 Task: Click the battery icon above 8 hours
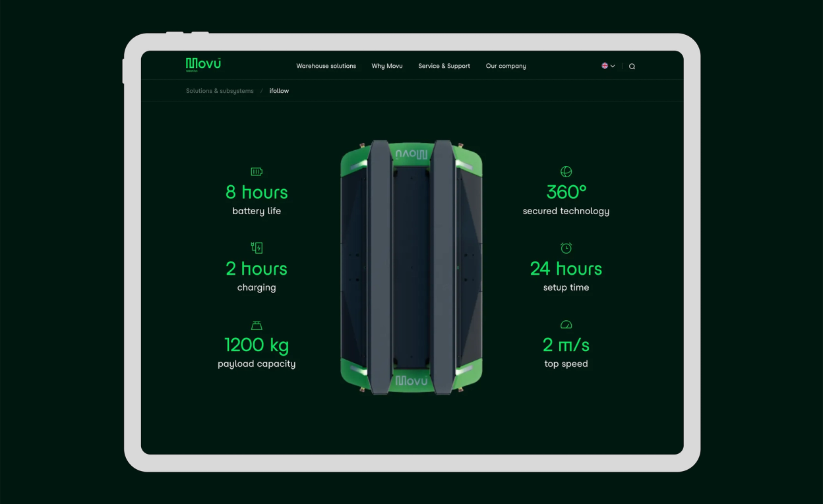pos(257,171)
